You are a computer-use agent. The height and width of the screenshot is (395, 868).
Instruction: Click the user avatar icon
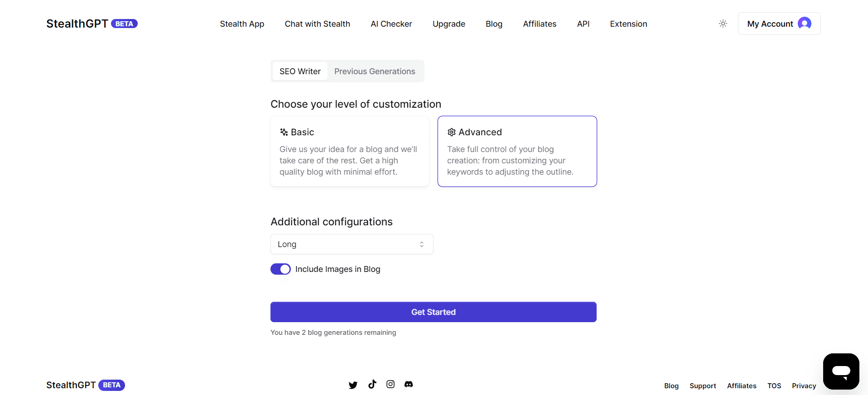click(x=805, y=24)
